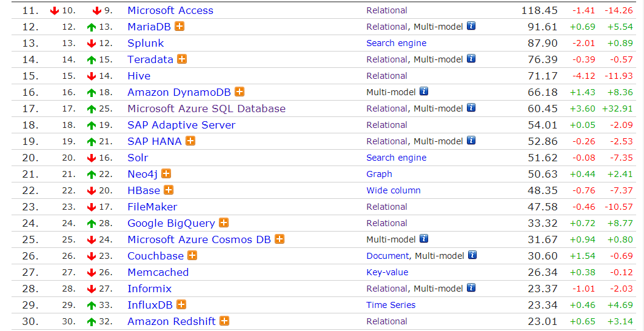Open the HBase link

(144, 190)
